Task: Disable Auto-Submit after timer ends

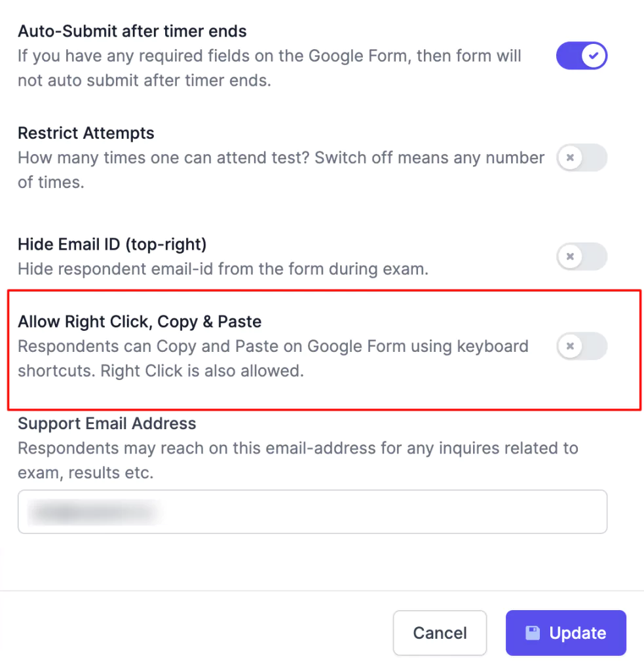Action: tap(582, 56)
